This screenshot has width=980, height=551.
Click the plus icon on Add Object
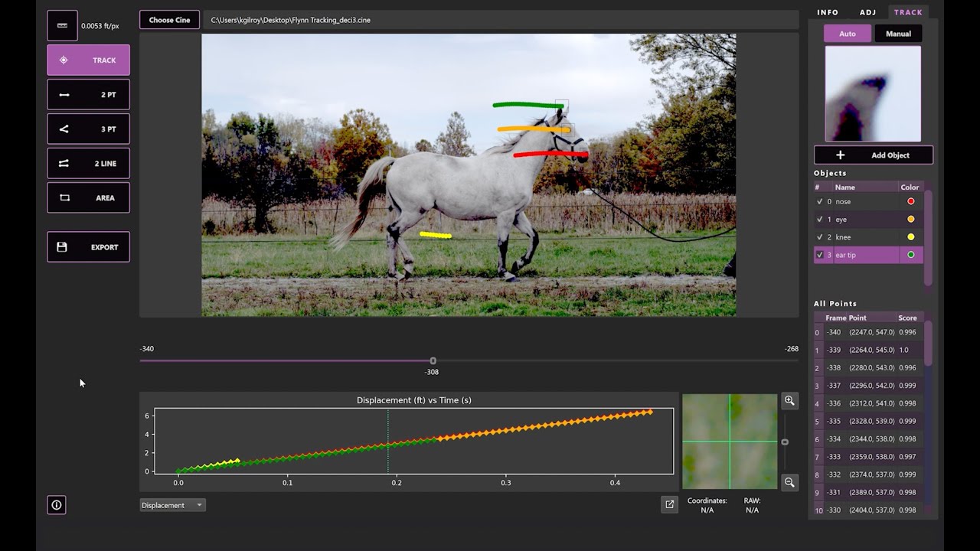[840, 155]
